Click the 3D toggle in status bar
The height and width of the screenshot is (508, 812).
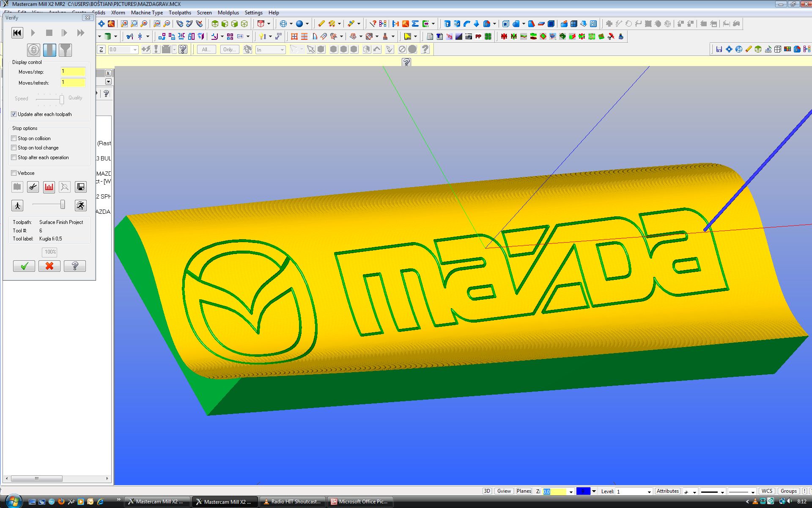pos(487,491)
